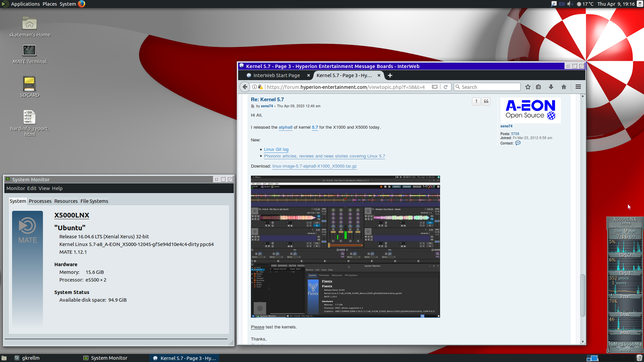644x362 pixels.
Task: Quote the post by xeno74
Action: (x=486, y=101)
